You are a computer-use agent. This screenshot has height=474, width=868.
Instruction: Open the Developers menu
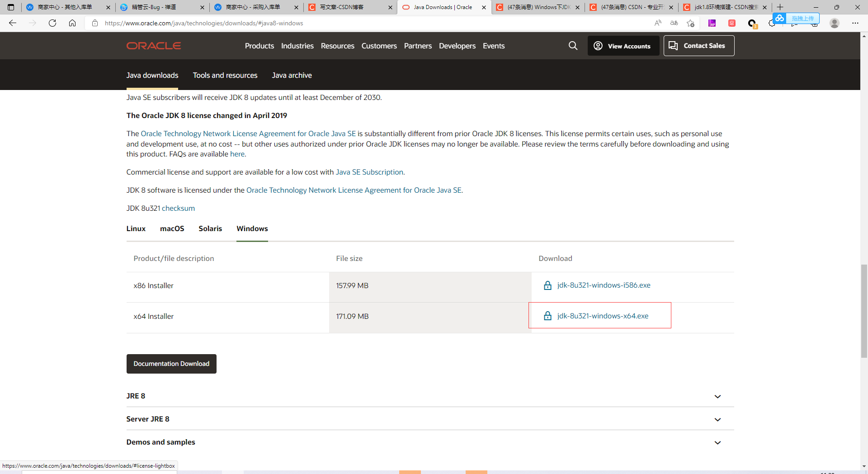[x=457, y=46]
